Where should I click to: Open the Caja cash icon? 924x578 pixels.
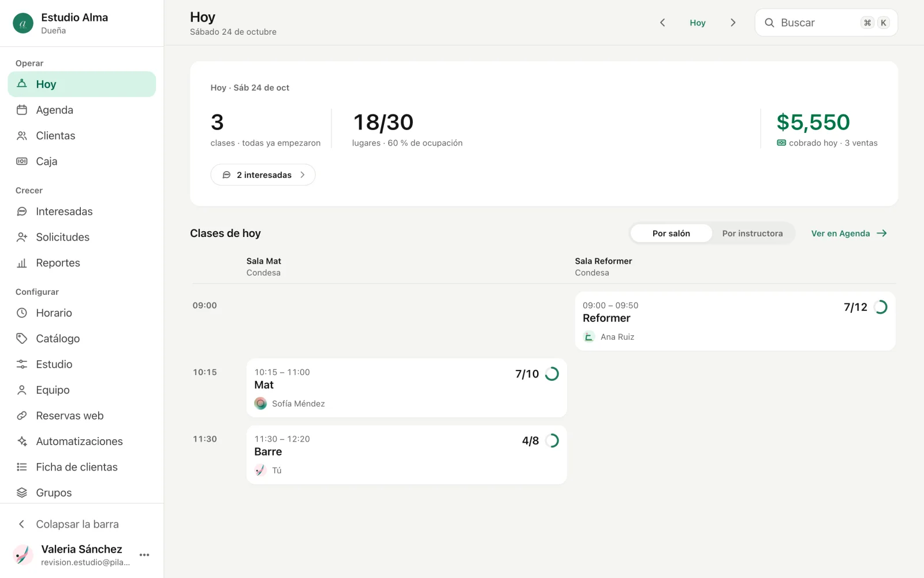tap(22, 161)
